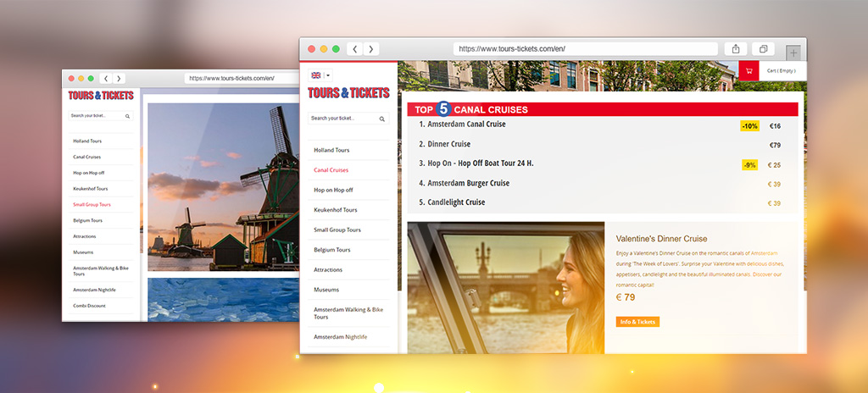Click the Tours & Tickets logo in front window

coord(348,92)
